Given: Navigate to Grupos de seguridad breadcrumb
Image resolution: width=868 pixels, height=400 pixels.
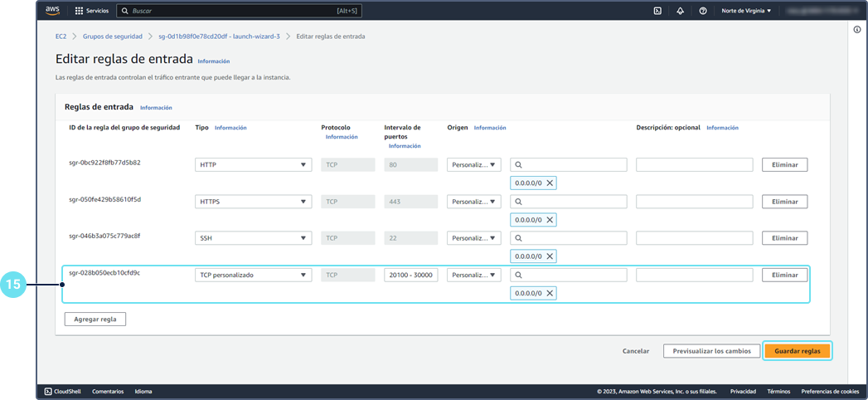Looking at the screenshot, I should point(114,37).
